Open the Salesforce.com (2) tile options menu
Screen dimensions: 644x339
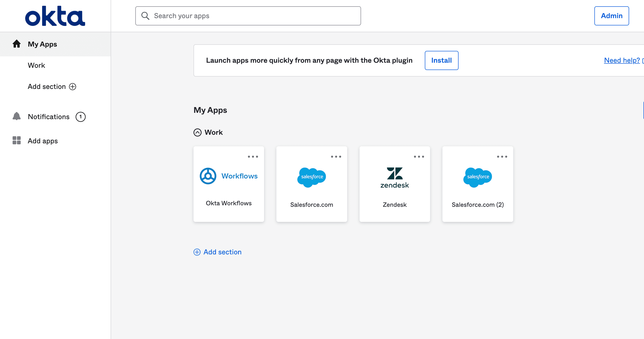point(502,156)
